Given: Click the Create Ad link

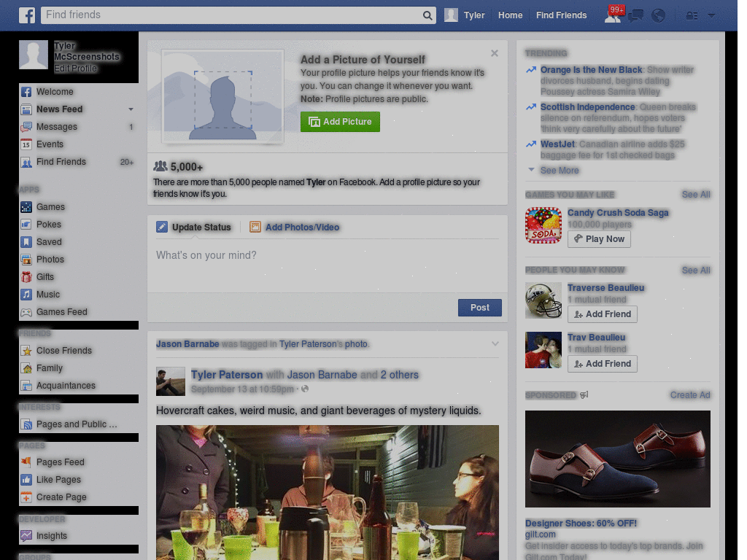Looking at the screenshot, I should [690, 394].
